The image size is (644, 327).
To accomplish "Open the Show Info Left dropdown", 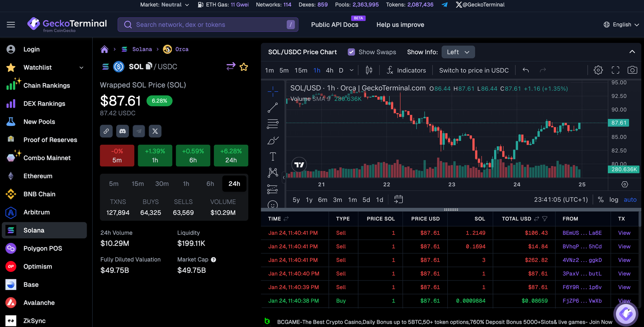I will point(458,52).
